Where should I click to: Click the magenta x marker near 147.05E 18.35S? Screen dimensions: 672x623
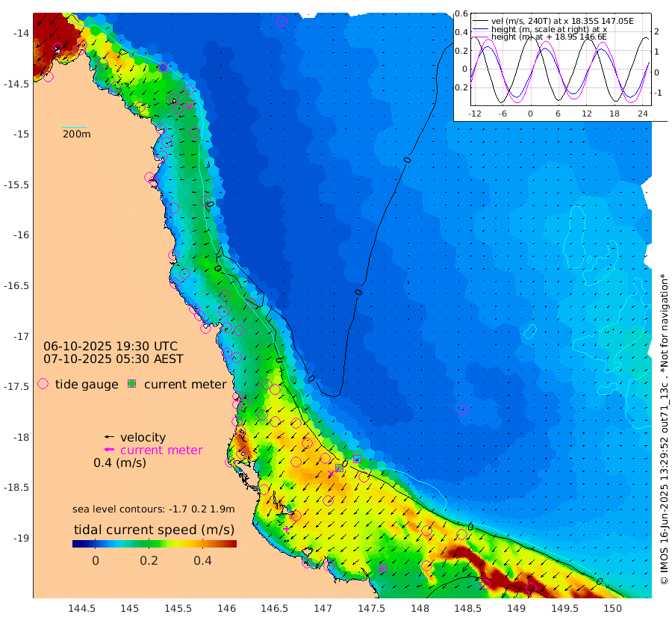[331, 474]
